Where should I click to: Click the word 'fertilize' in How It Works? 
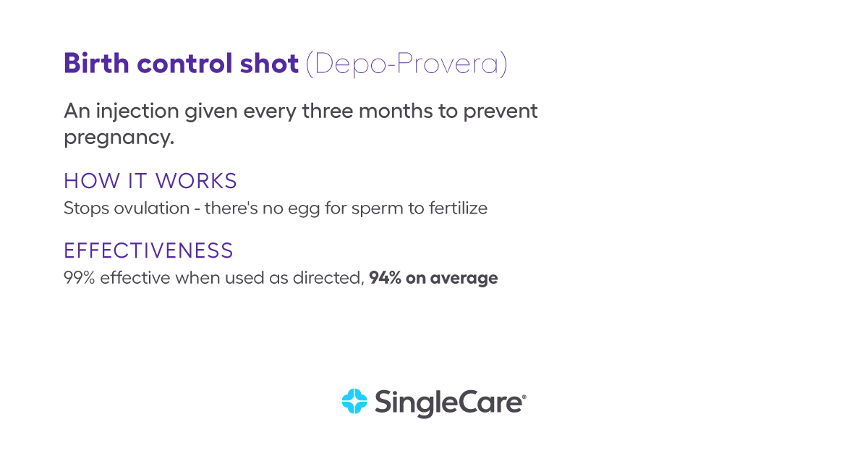pyautogui.click(x=459, y=208)
